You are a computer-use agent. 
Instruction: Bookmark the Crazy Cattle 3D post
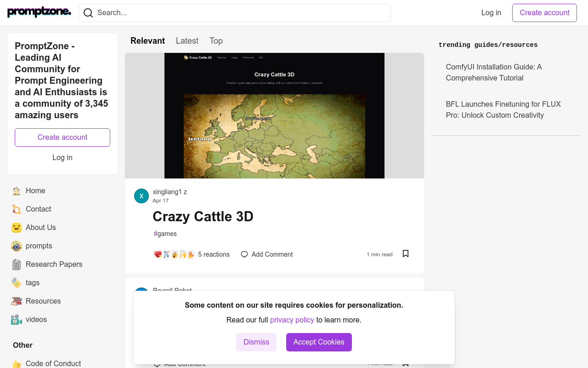pyautogui.click(x=406, y=254)
